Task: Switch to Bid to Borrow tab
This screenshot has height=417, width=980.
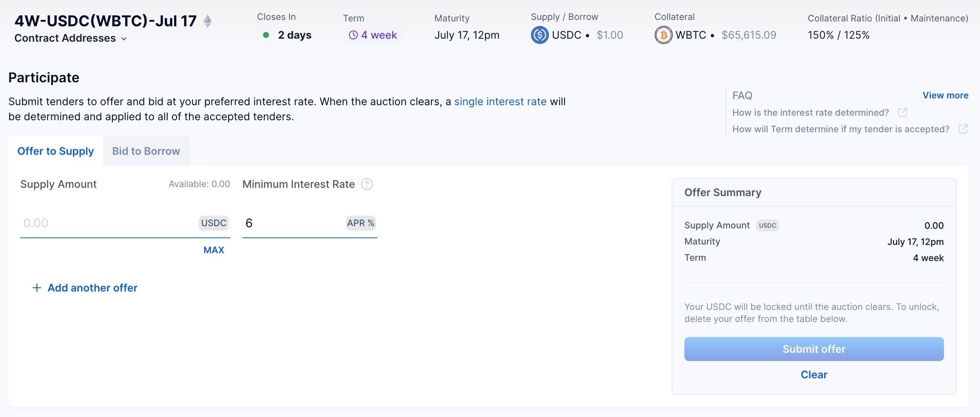Action: click(146, 151)
